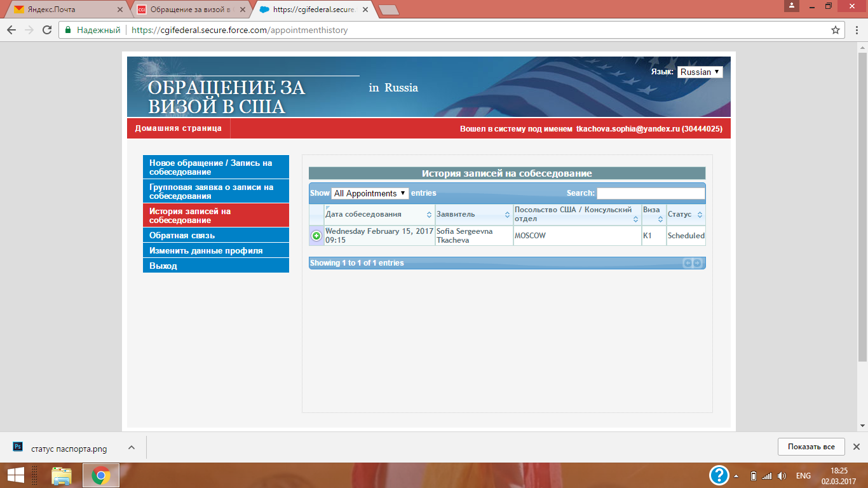Click the volume speaker tray icon
868x488 pixels.
pos(782,476)
